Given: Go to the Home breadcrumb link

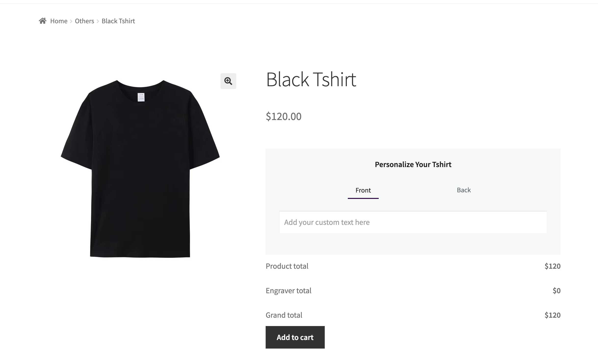Looking at the screenshot, I should coord(59,21).
